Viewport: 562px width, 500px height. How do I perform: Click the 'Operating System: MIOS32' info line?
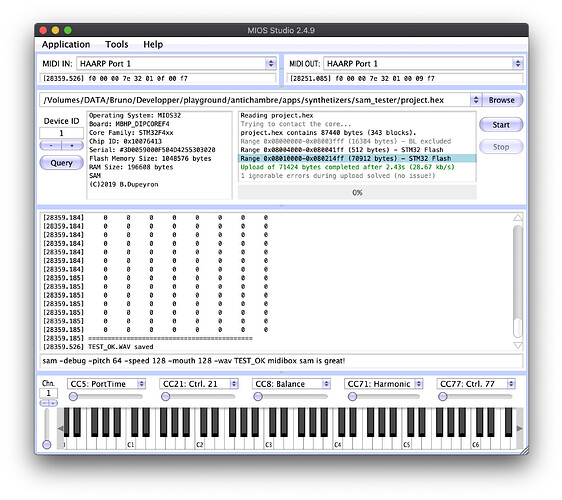pyautogui.click(x=135, y=115)
